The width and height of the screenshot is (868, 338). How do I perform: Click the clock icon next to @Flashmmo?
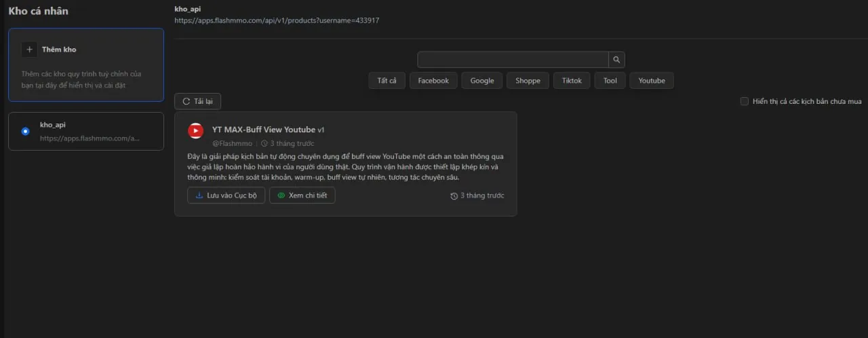[x=264, y=144]
